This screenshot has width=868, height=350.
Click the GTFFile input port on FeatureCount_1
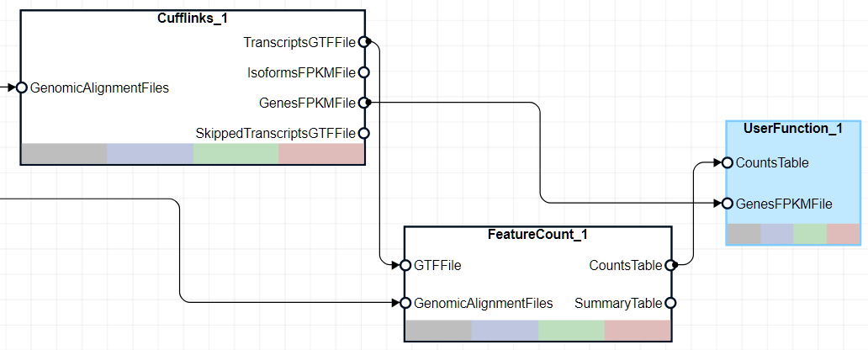coord(405,264)
